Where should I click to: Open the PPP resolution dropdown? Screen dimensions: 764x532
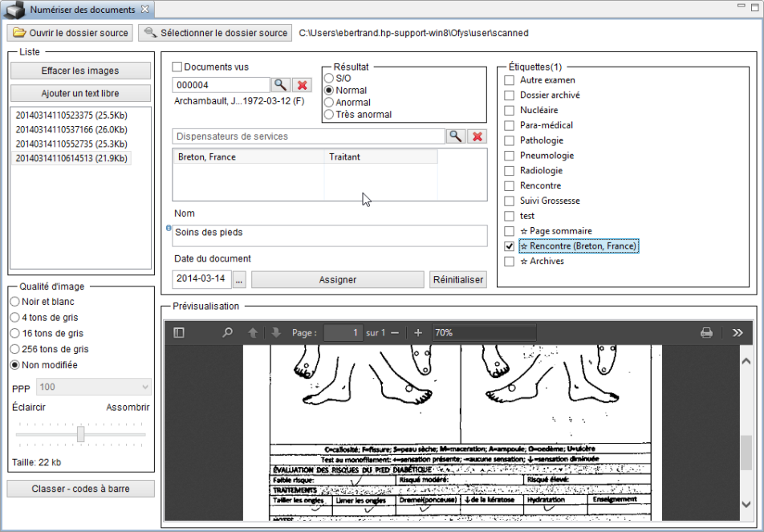pyautogui.click(x=93, y=387)
